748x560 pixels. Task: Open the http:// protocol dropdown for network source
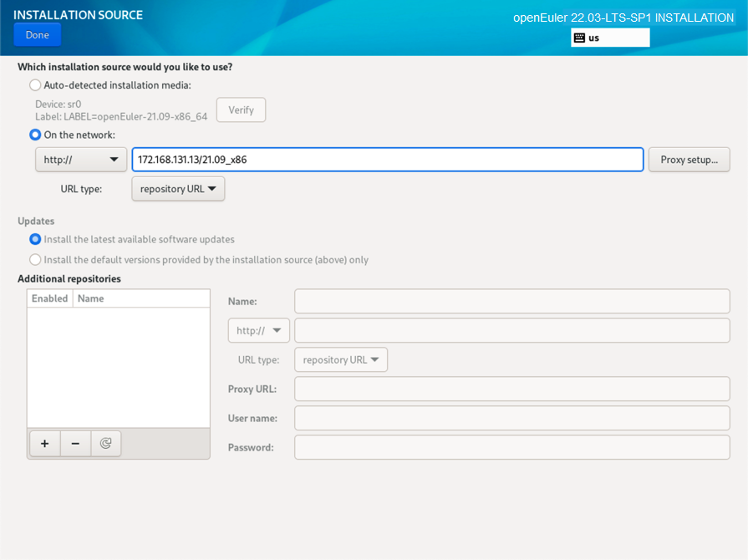click(x=80, y=160)
